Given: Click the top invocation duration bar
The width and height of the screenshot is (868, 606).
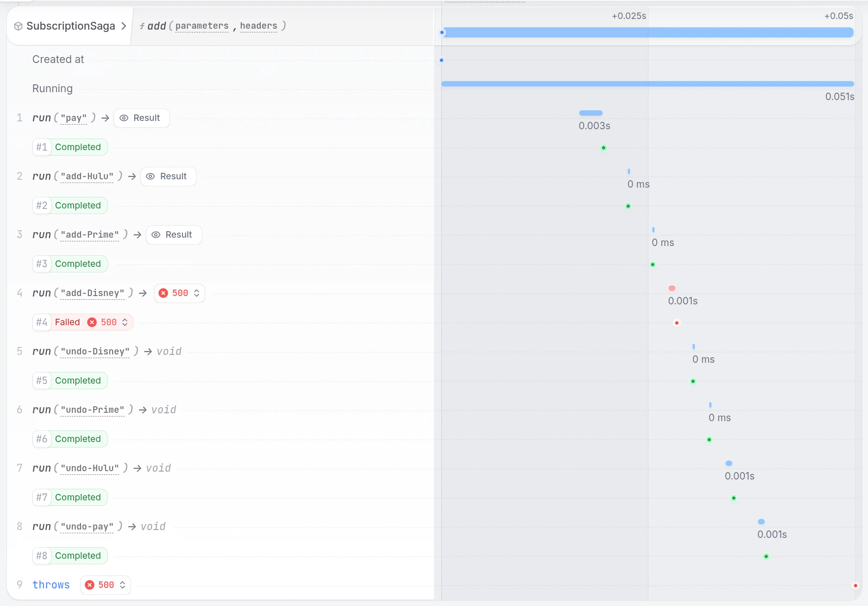Looking at the screenshot, I should 648,32.
